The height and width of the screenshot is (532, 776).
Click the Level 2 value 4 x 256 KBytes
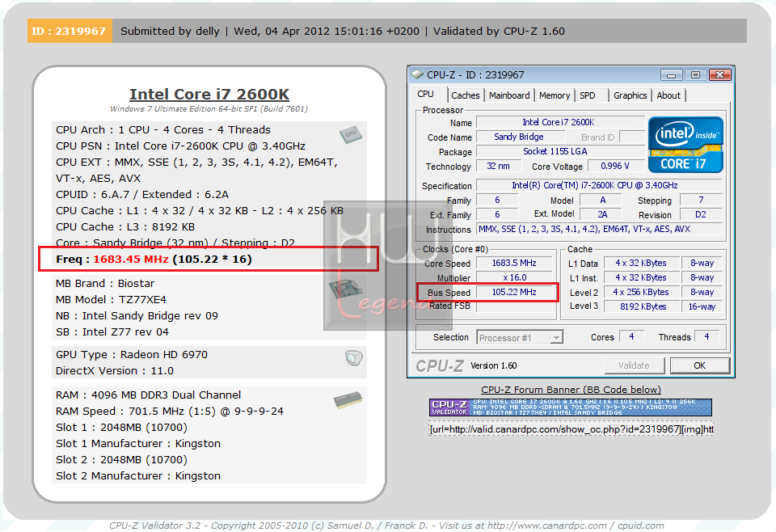[x=640, y=292]
